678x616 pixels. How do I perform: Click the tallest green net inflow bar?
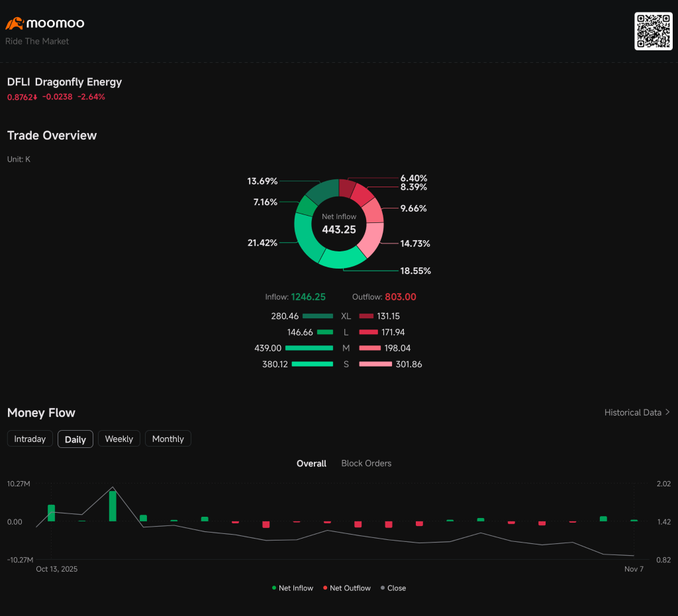[113, 506]
